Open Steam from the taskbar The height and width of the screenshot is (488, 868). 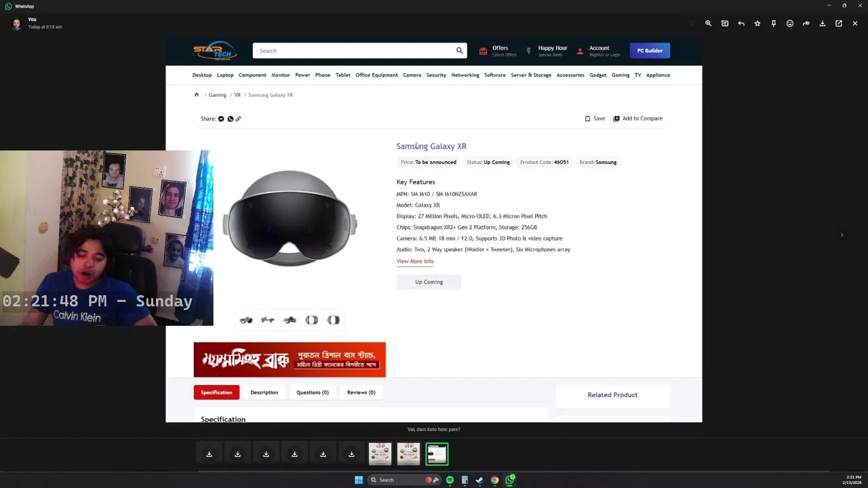[479, 480]
